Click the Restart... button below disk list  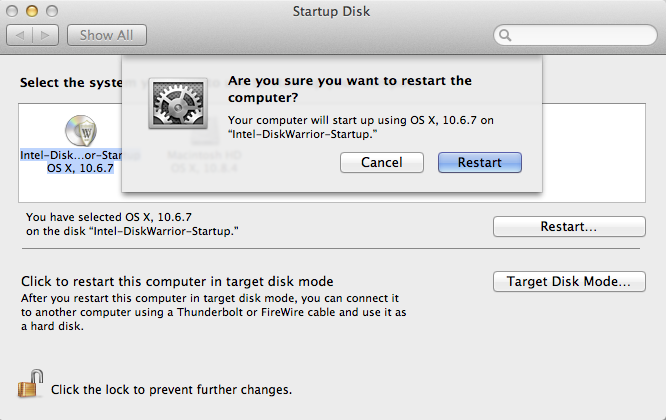pyautogui.click(x=568, y=227)
